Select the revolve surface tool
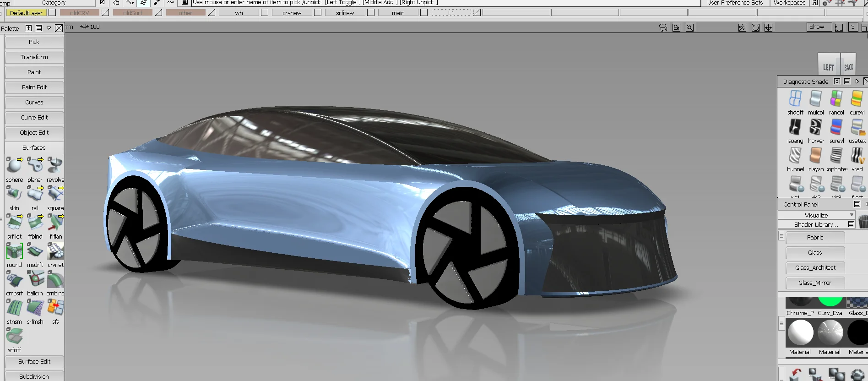Viewport: 868px width, 381px height. pyautogui.click(x=55, y=166)
